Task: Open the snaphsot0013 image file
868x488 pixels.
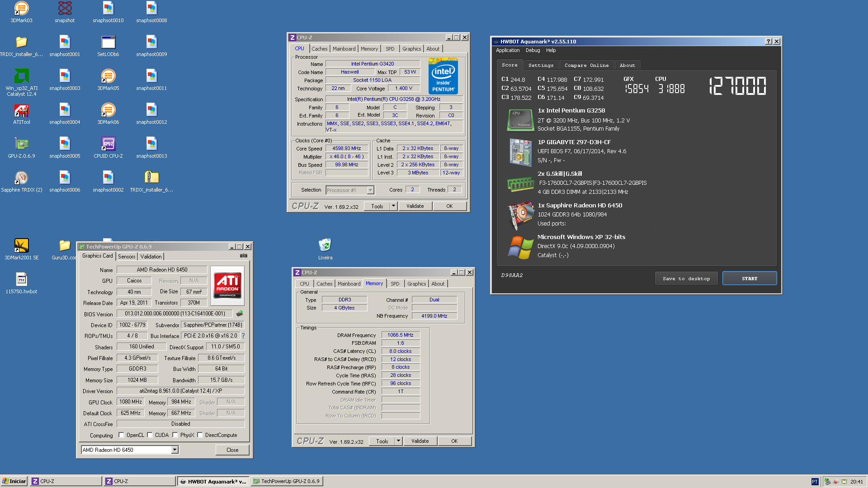Action: pos(151,144)
